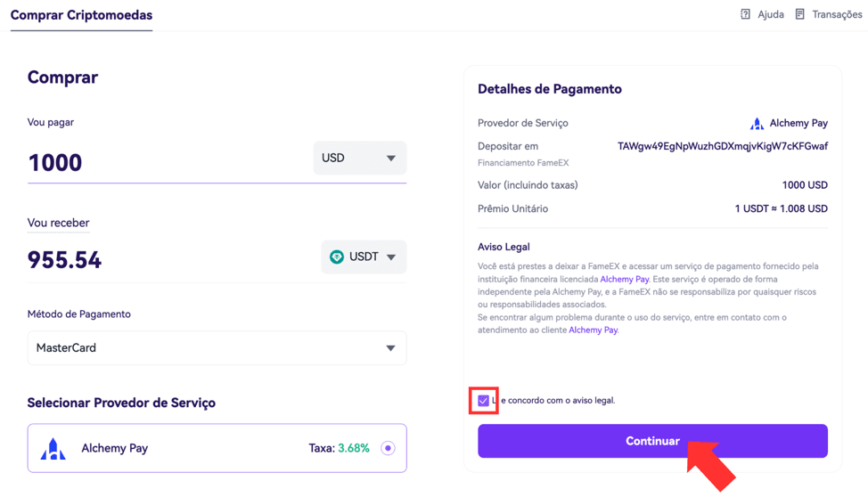
Task: Click the USDT Tether coin icon
Action: tap(337, 257)
